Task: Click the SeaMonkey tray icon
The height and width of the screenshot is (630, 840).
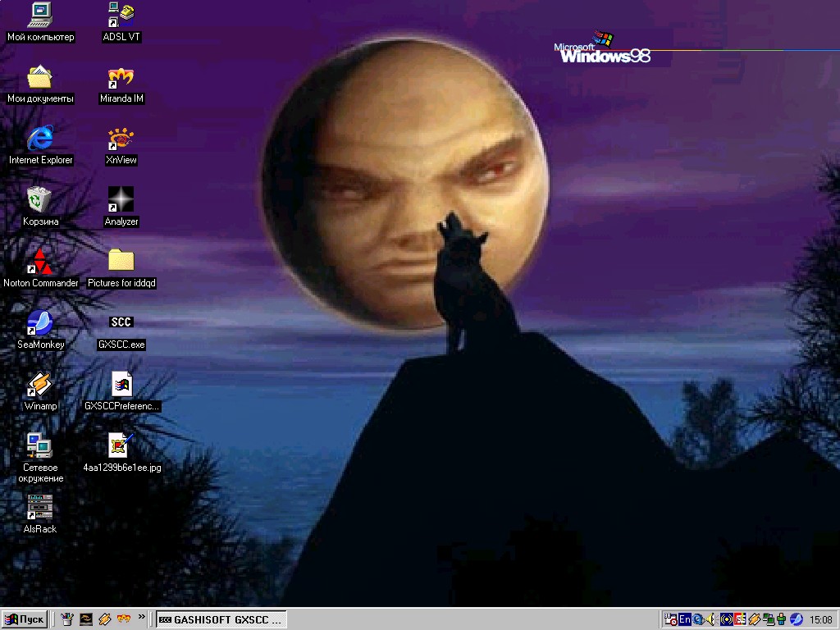Action: pyautogui.click(x=797, y=620)
